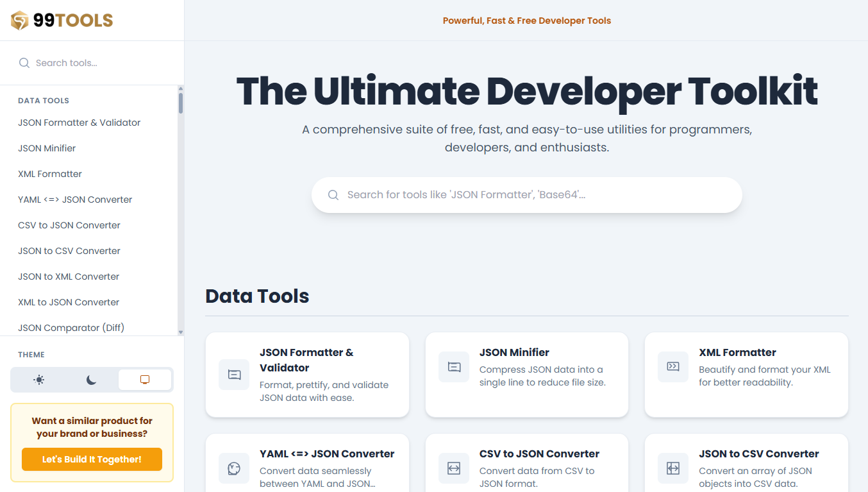Click the magnifier icon in sidebar search
Screen dimensions: 868x492
(24, 62)
